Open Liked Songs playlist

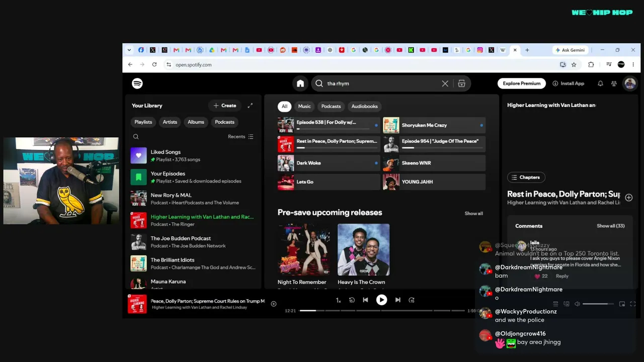point(194,155)
